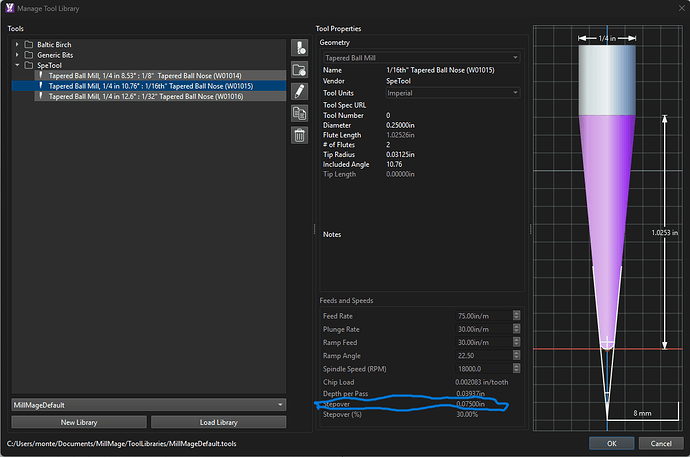The width and height of the screenshot is (690, 457).
Task: Click the Duplicate Tool copy icon
Action: pos(300,113)
